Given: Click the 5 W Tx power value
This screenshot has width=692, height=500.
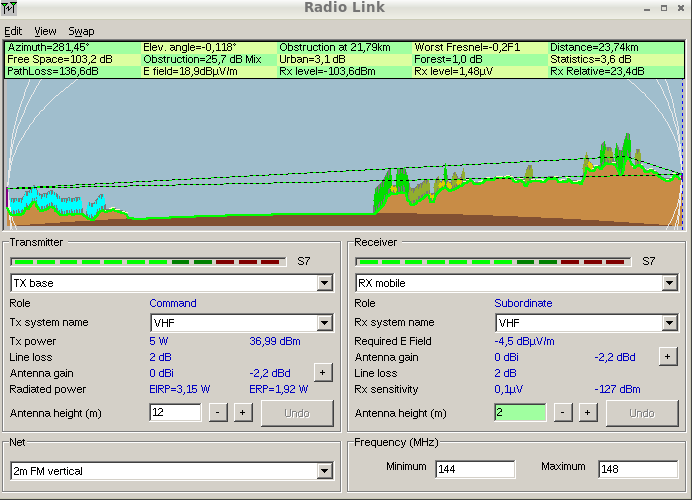Looking at the screenshot, I should 159,341.
